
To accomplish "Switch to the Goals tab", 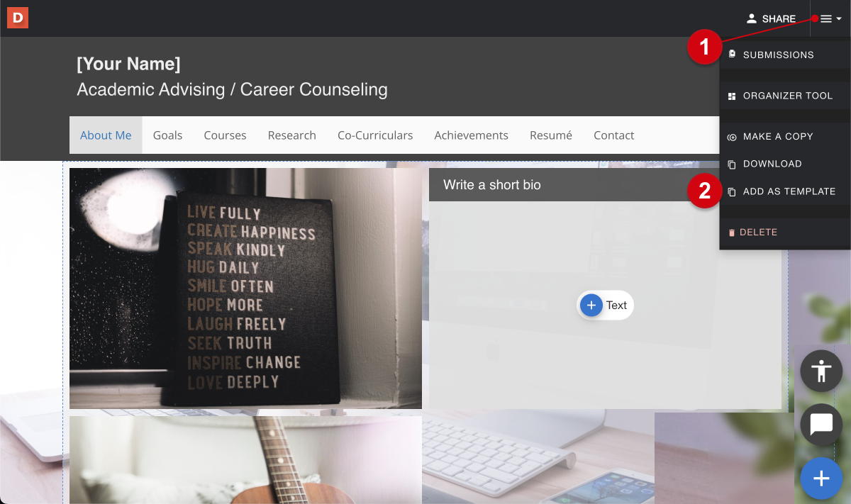I will (x=167, y=135).
